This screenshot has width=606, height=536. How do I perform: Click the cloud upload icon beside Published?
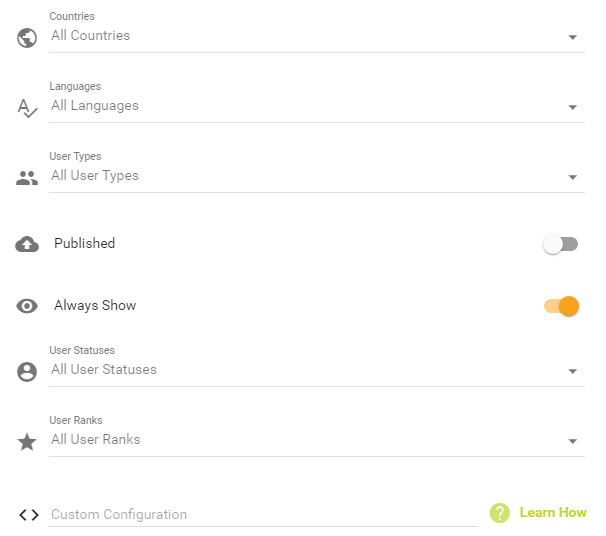coord(27,244)
